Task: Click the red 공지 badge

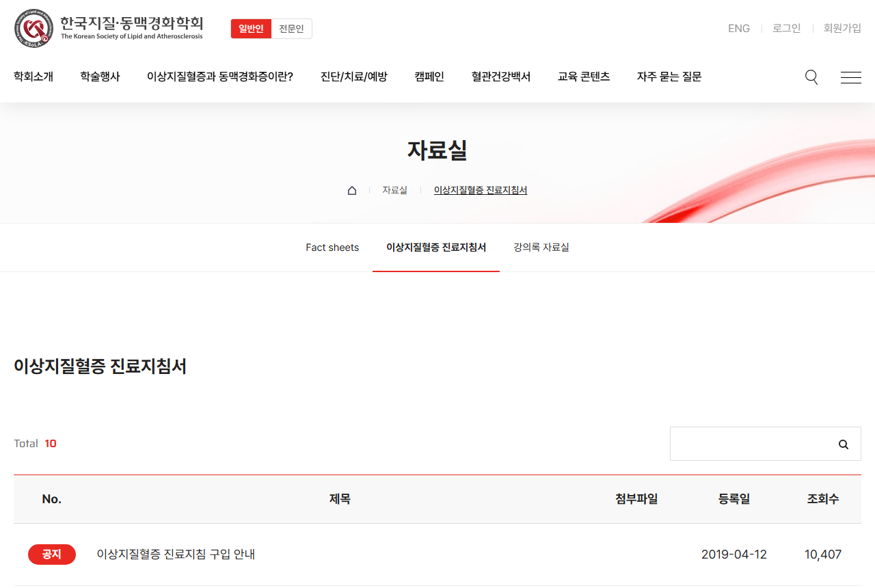Action: [x=52, y=554]
